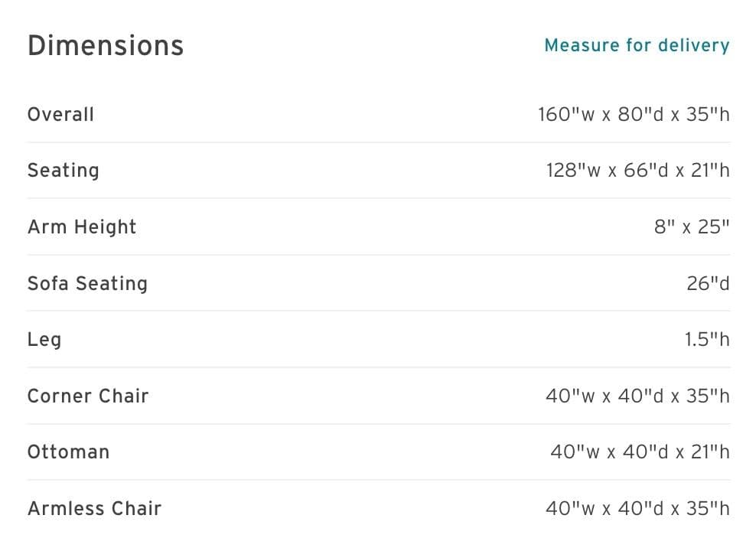Select the Ottoman row label

[x=68, y=452]
